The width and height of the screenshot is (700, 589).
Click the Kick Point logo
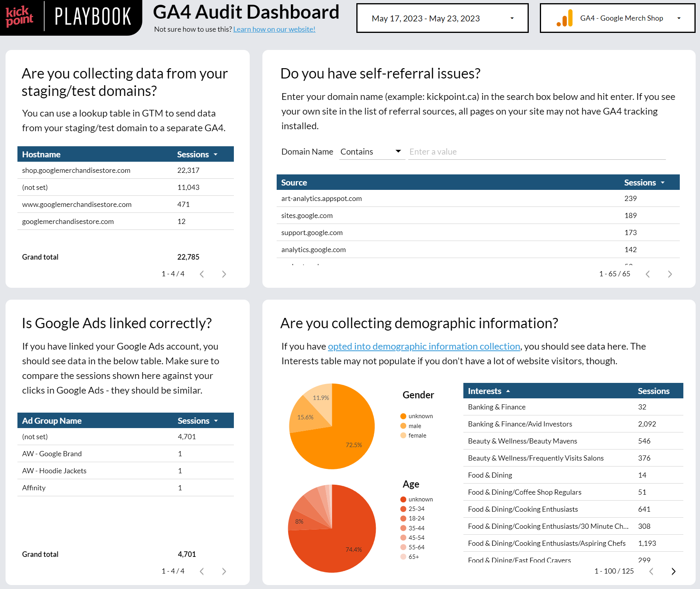point(19,16)
